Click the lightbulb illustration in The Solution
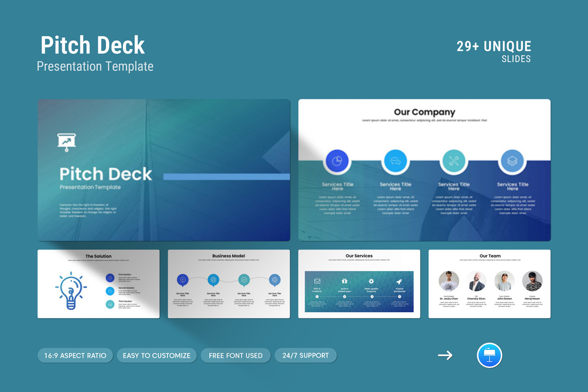588x392 pixels. click(72, 291)
